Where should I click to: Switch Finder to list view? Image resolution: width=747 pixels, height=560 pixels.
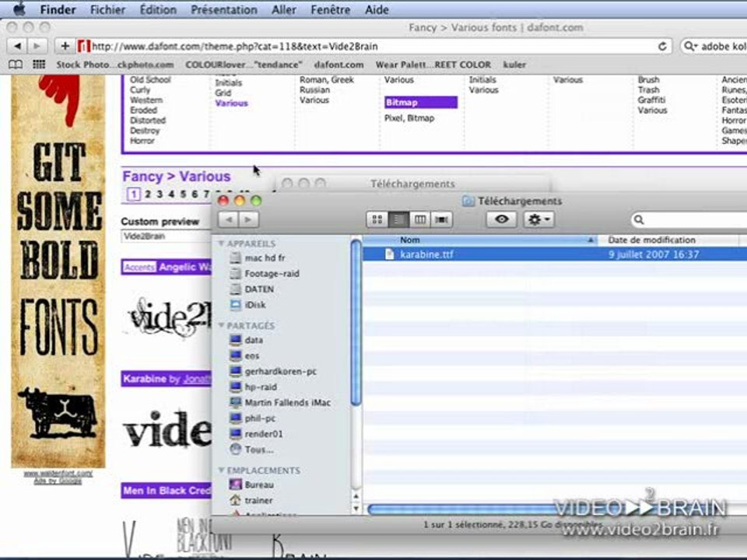(398, 219)
